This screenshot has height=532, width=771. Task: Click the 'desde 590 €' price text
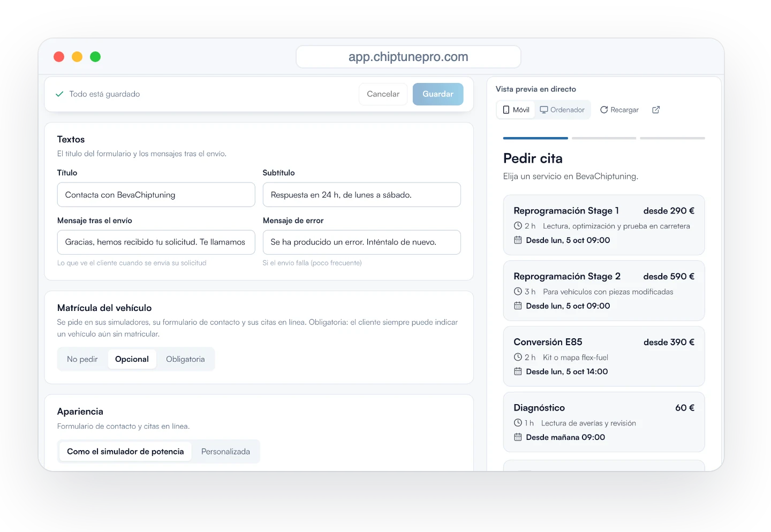(x=669, y=276)
